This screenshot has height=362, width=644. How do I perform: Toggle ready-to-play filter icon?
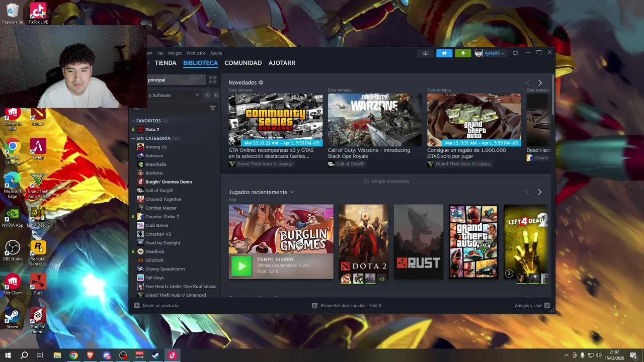click(x=216, y=95)
